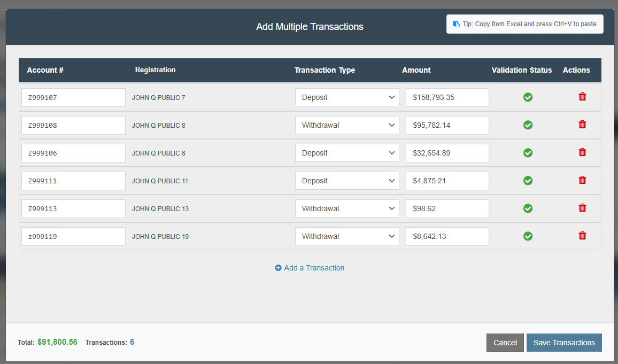Click account number field containing z999119
Viewport: 618px width, 364px height.
point(73,236)
